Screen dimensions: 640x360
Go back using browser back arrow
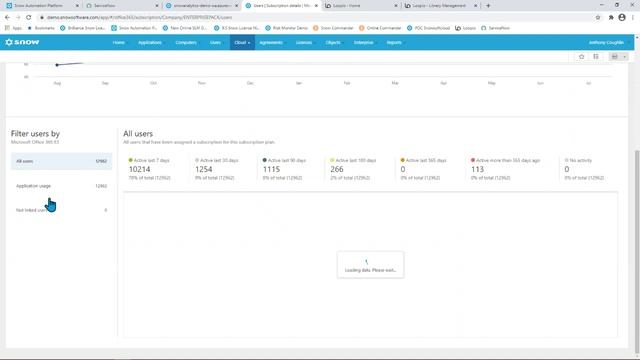(x=7, y=17)
